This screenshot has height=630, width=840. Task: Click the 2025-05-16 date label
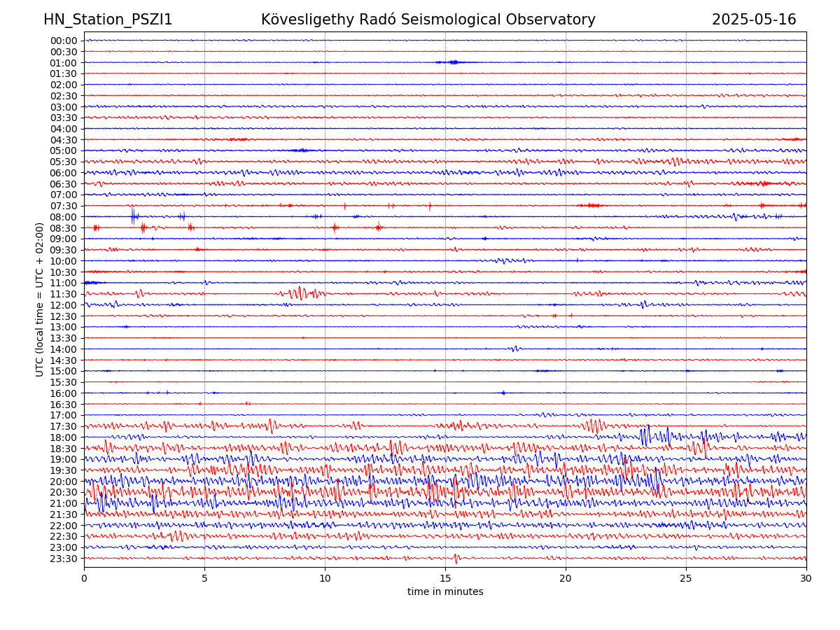pyautogui.click(x=754, y=20)
